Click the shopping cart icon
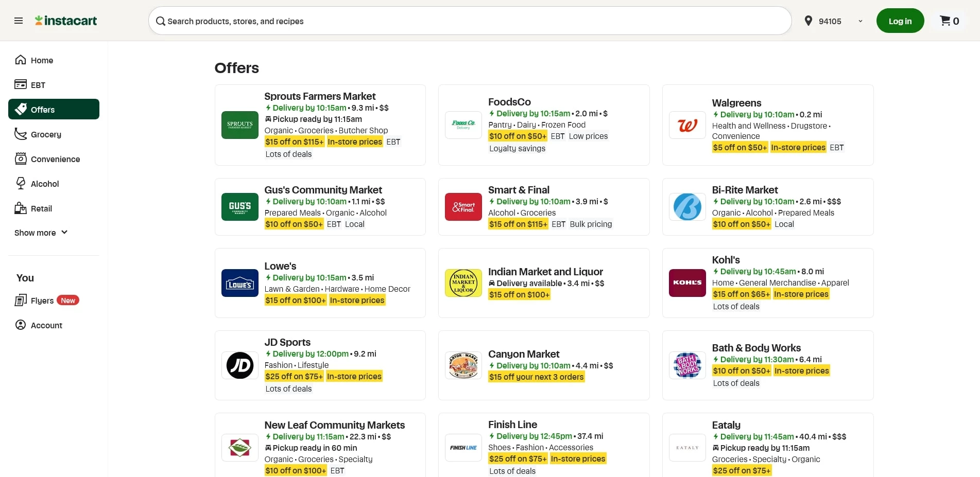 (945, 21)
